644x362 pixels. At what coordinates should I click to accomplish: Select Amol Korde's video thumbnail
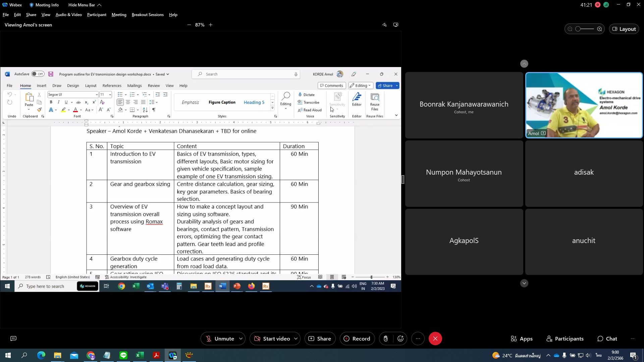[584, 105]
